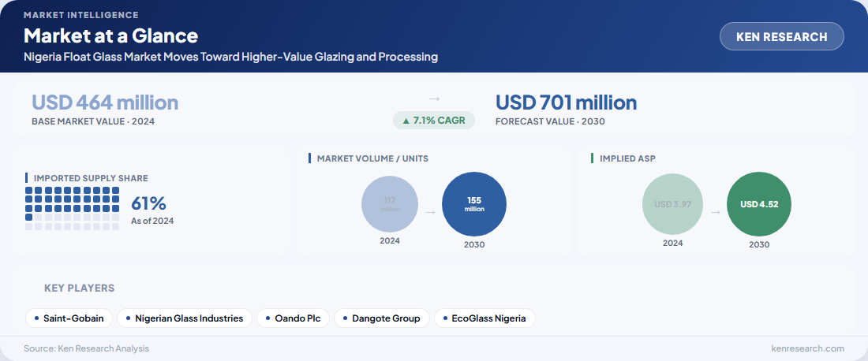Image resolution: width=868 pixels, height=361 pixels.
Task: Click the IMPORTED SUPPLY SHARE heading
Action: pyautogui.click(x=91, y=178)
